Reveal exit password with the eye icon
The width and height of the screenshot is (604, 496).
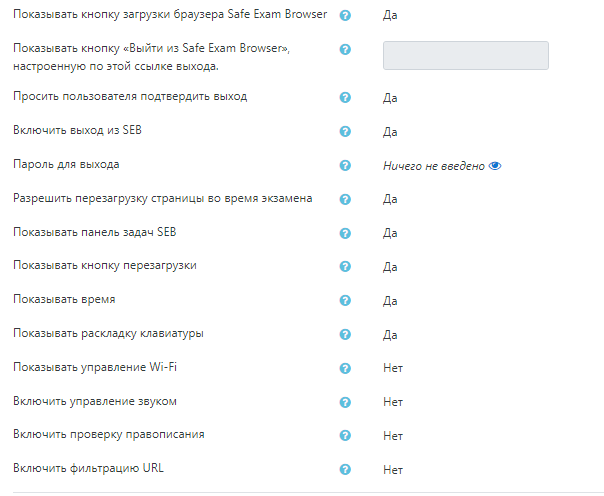click(x=495, y=166)
